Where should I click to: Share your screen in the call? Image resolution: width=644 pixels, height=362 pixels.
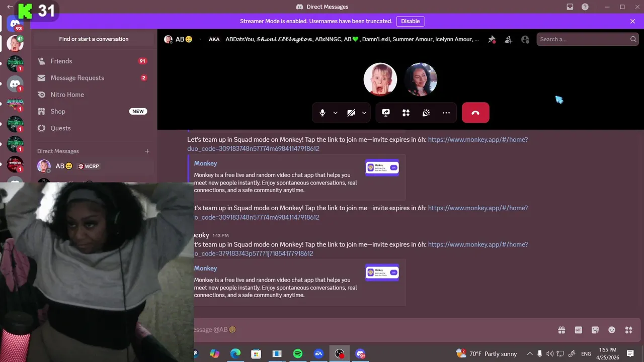[x=386, y=113]
